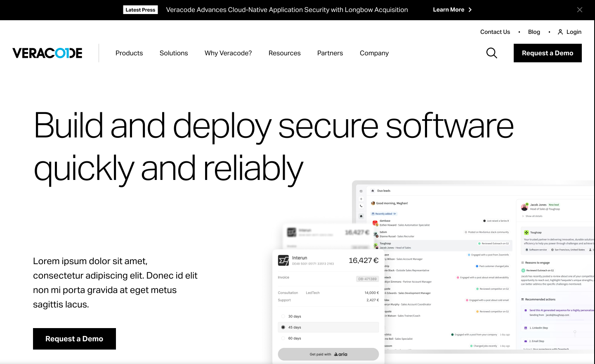Click the sidebar panel toggle icon in the leads app
Screen dimensions: 595x364
361,191
